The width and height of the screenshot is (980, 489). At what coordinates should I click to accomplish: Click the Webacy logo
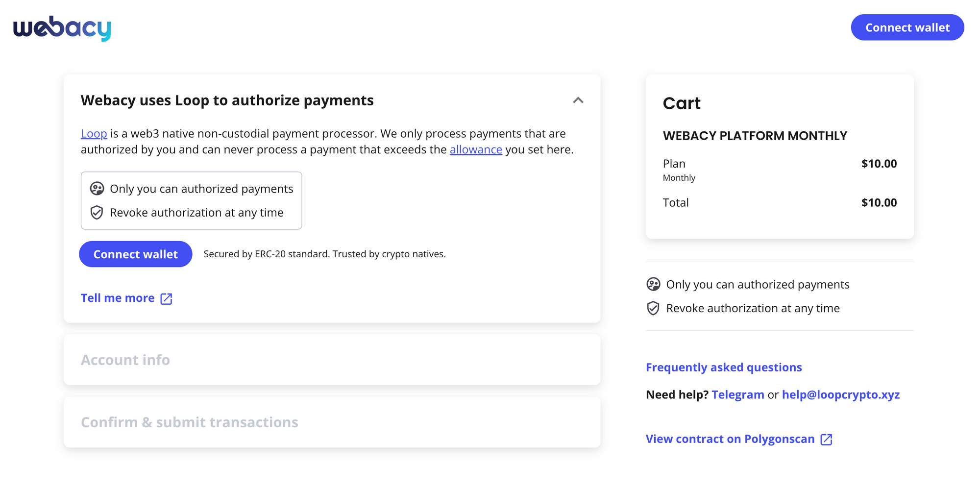(x=62, y=28)
